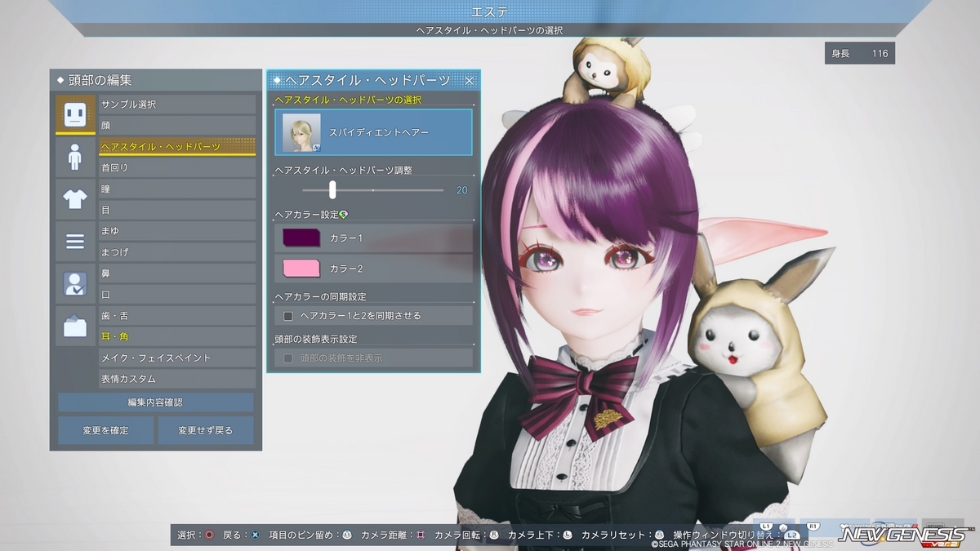Image resolution: width=980 pixels, height=551 pixels.
Task: Open the カラー2 pink swatch
Action: click(x=301, y=268)
